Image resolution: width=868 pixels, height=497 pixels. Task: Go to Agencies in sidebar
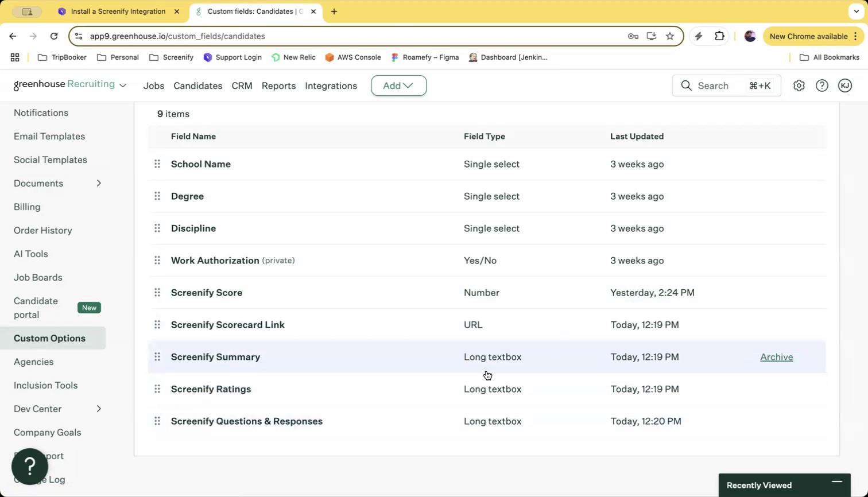pos(34,362)
